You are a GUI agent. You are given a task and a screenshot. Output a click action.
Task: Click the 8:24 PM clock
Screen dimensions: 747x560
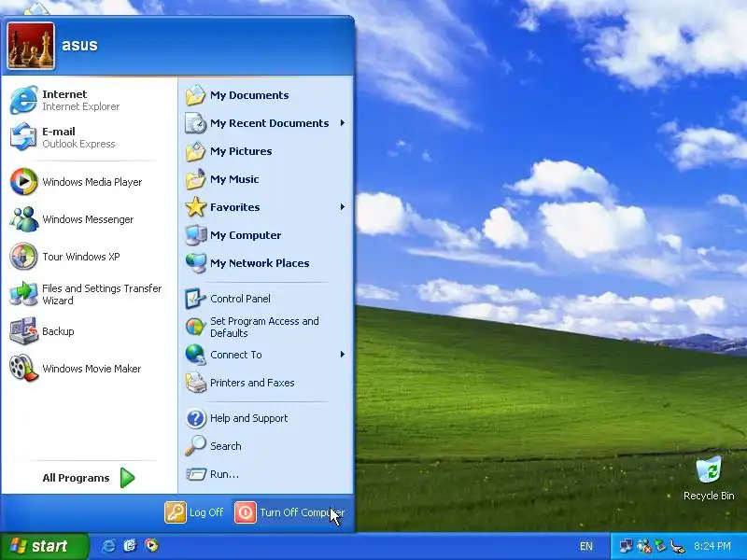pyautogui.click(x=712, y=546)
